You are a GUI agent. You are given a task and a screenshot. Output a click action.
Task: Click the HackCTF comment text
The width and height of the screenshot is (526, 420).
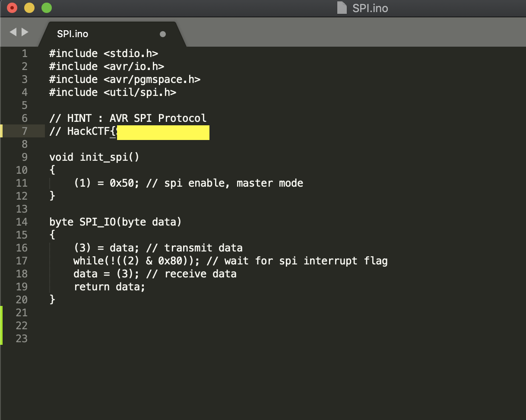[83, 131]
